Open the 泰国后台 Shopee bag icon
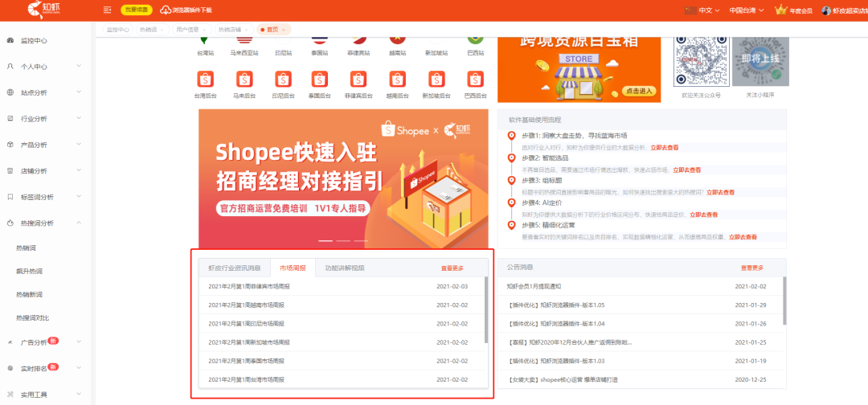Image resolution: width=868 pixels, height=405 pixels. point(321,79)
